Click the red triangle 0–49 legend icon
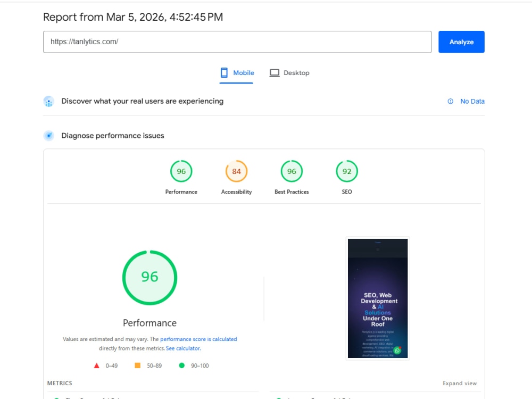 coord(97,365)
